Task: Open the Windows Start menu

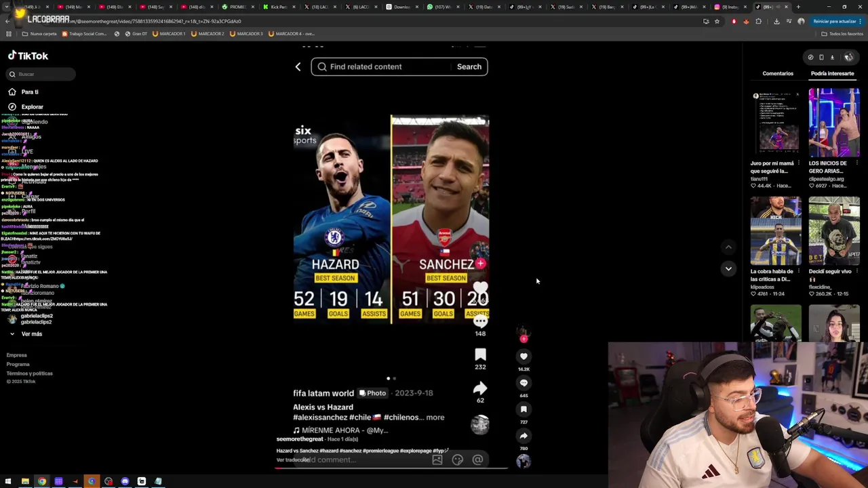Action: click(x=8, y=482)
